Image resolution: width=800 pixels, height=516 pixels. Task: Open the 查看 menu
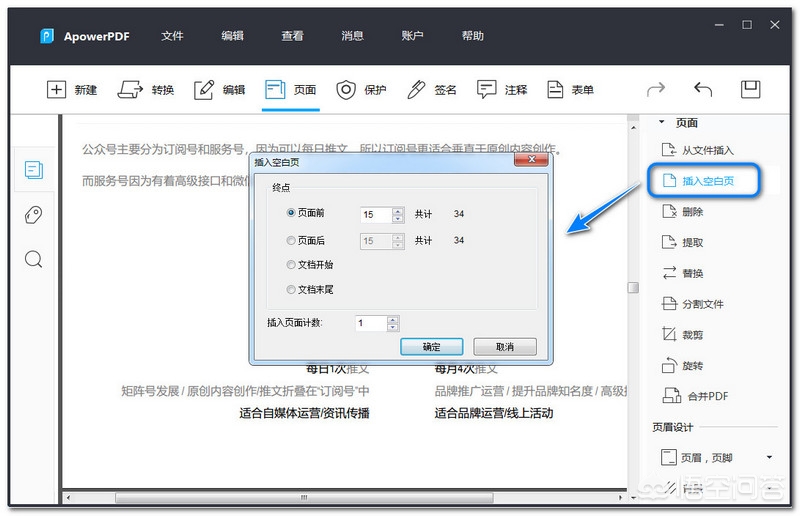(x=292, y=36)
